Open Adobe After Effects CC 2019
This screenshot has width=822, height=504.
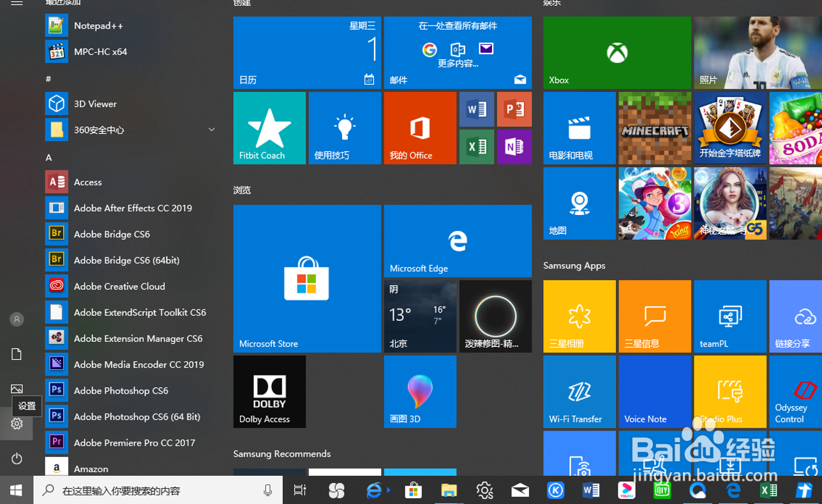coord(131,208)
